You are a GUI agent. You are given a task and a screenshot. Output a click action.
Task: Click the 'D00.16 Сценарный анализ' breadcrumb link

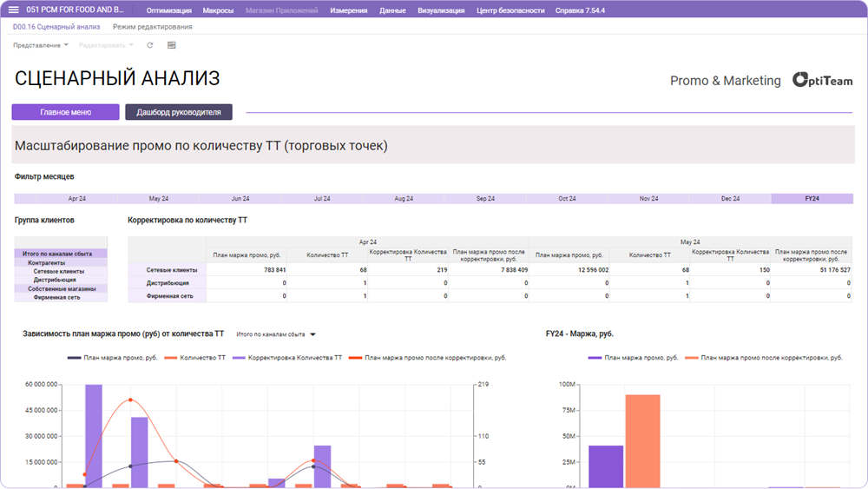pyautogui.click(x=56, y=27)
